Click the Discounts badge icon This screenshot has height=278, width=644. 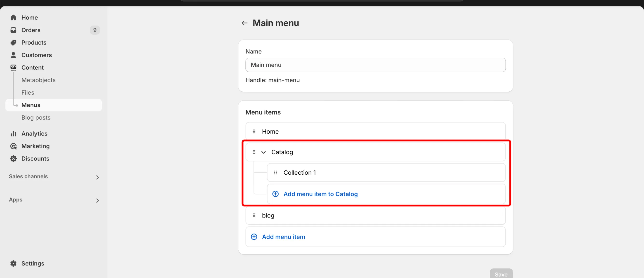coord(14,158)
